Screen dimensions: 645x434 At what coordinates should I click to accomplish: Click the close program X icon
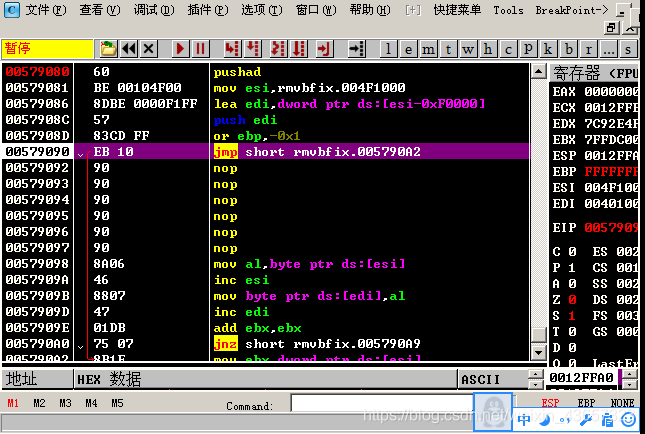[148, 49]
